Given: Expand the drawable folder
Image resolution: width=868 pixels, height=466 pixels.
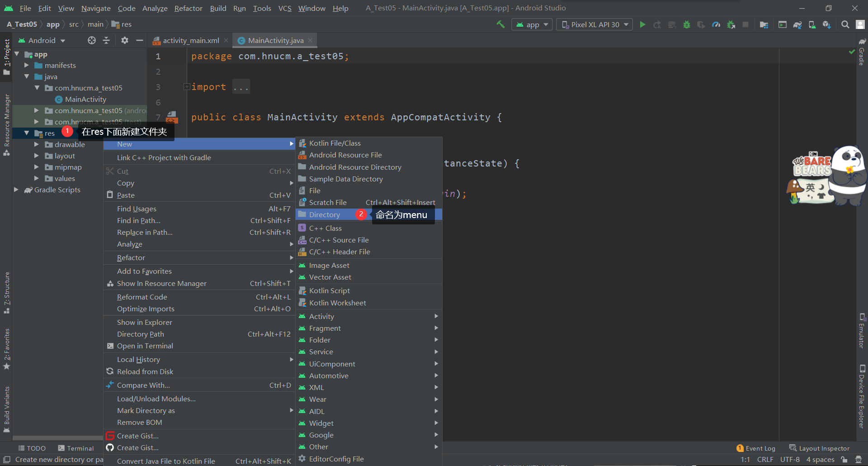Looking at the screenshot, I should click(x=37, y=144).
